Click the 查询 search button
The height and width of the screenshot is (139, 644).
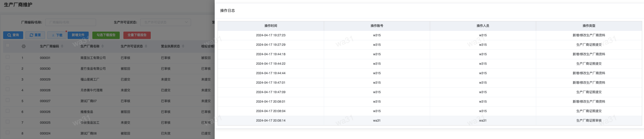13,35
